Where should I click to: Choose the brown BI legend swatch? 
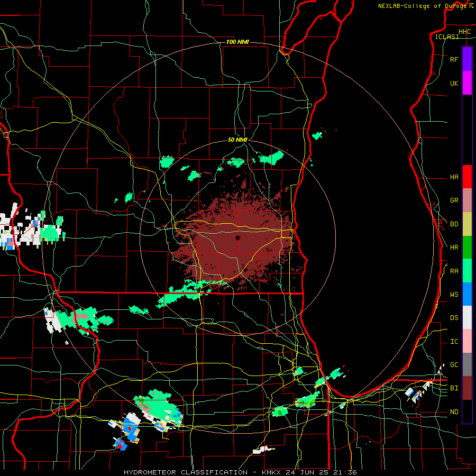point(467,388)
